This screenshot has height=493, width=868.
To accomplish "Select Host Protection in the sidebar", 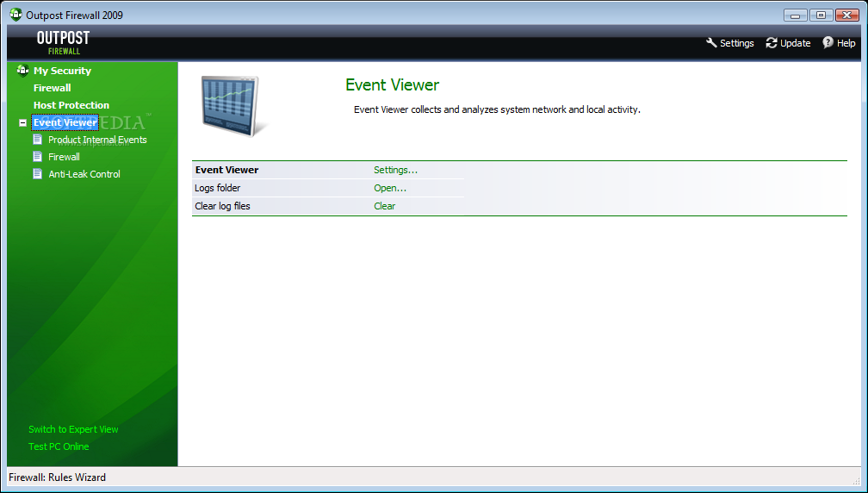I will [x=71, y=105].
